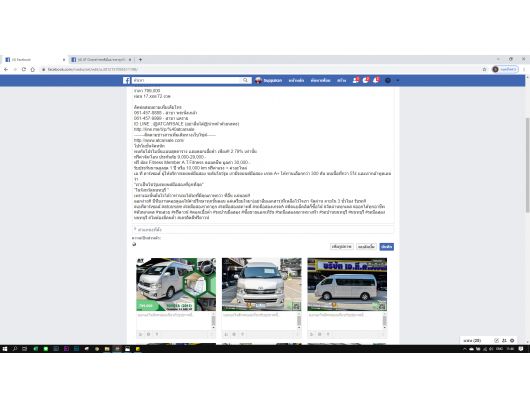Open a new browser tab with plus
The image size is (530, 410).
click(x=140, y=59)
